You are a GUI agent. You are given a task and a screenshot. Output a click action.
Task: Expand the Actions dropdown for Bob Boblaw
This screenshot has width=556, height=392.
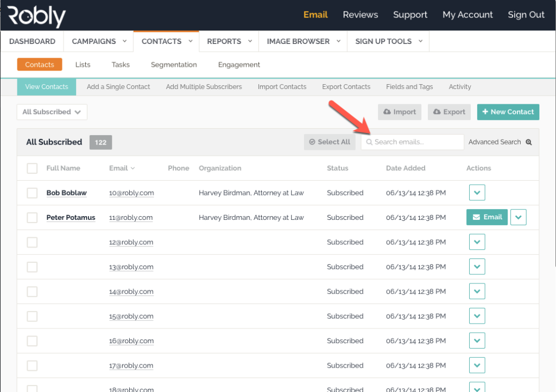[477, 193]
